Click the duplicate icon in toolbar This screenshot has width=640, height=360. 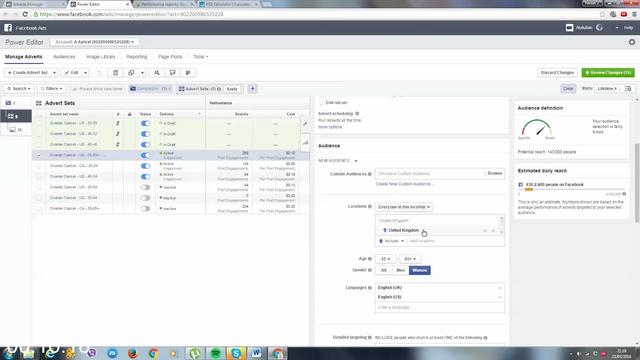click(131, 73)
